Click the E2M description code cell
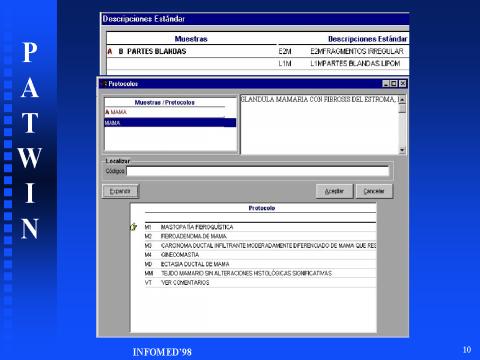The width and height of the screenshot is (480, 360). click(285, 51)
